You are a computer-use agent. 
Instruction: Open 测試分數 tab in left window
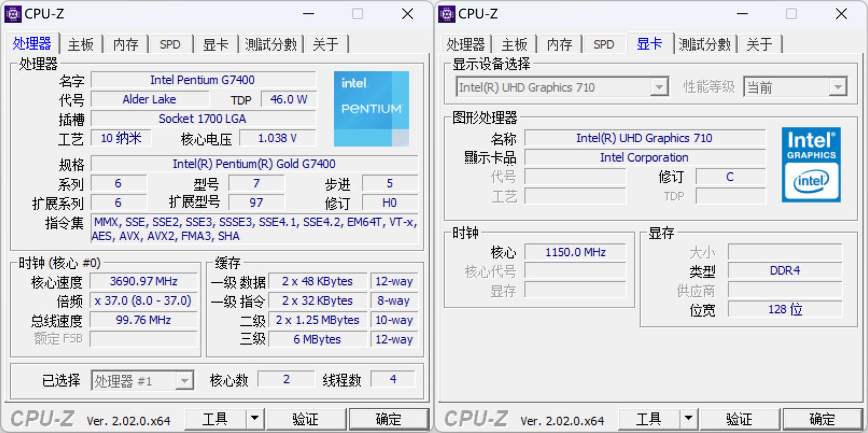[x=271, y=44]
